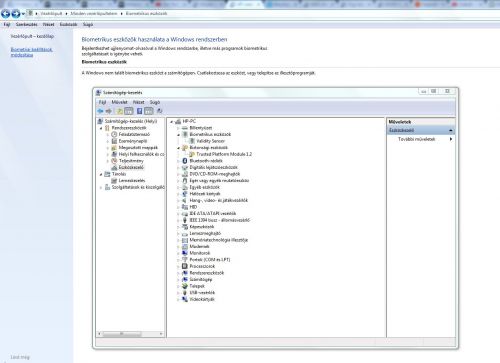Viewport: 500px width, 363px height.
Task: Click the Processzorok chip icon
Action: pos(185,266)
